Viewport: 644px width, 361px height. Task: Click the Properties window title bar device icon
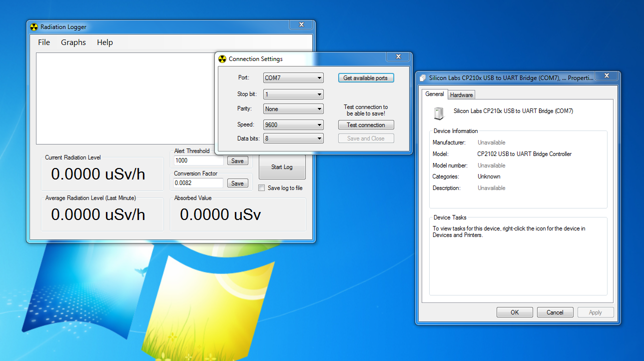423,78
